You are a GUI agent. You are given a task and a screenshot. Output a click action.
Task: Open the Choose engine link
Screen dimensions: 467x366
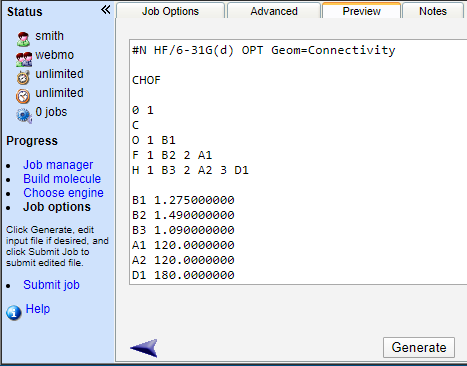63,193
